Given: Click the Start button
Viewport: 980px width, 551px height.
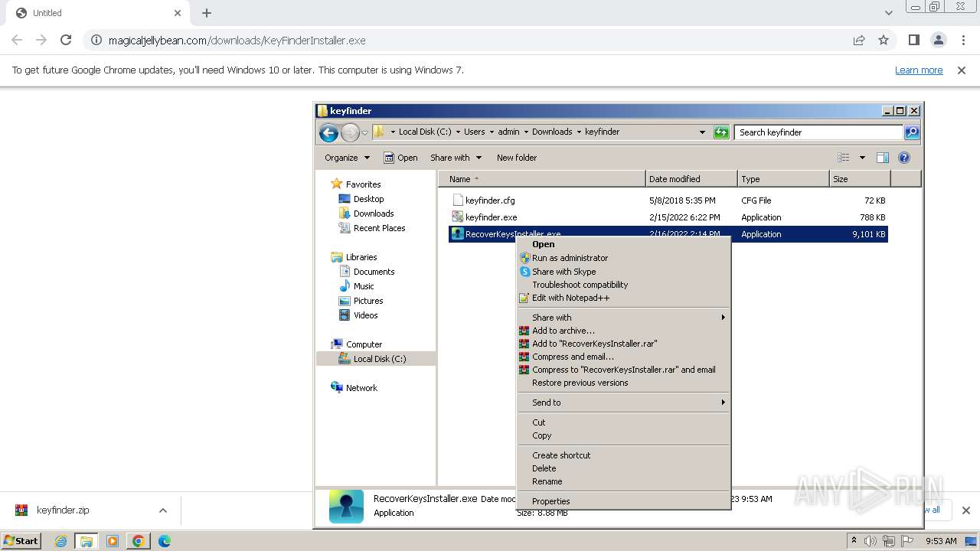Looking at the screenshot, I should click(x=21, y=541).
